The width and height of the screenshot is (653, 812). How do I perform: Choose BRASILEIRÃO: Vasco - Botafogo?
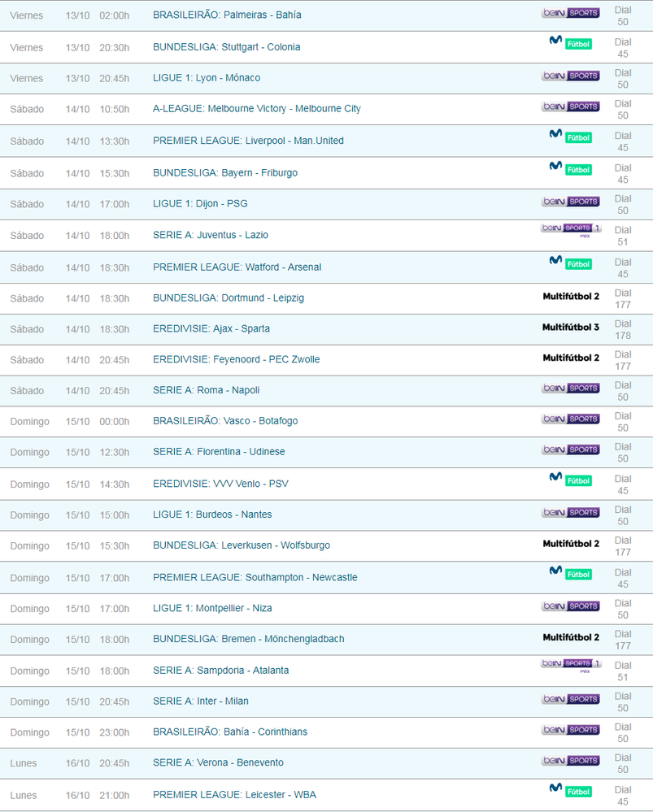coord(225,421)
